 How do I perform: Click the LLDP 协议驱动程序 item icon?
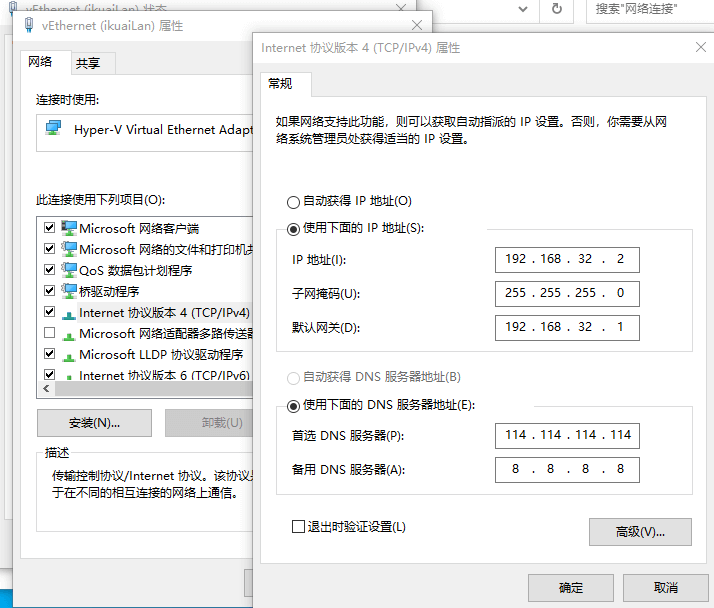tap(69, 357)
